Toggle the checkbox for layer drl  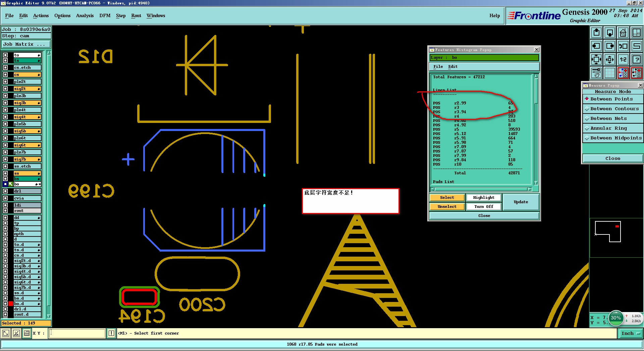pos(5,191)
